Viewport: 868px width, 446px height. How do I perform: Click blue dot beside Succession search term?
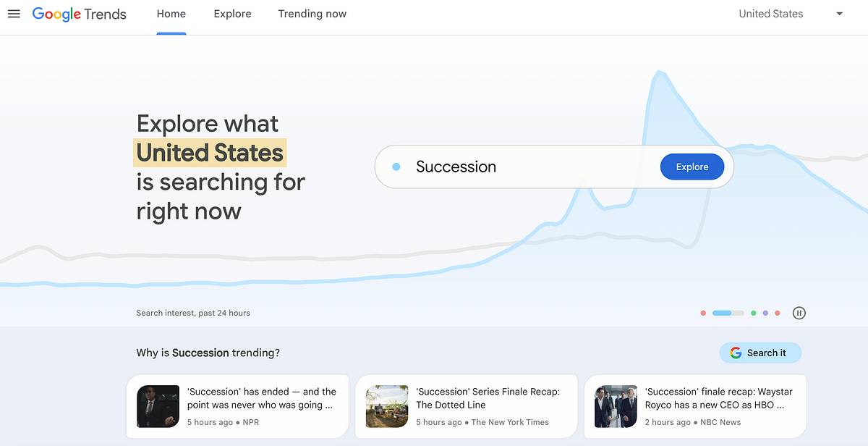pyautogui.click(x=396, y=167)
